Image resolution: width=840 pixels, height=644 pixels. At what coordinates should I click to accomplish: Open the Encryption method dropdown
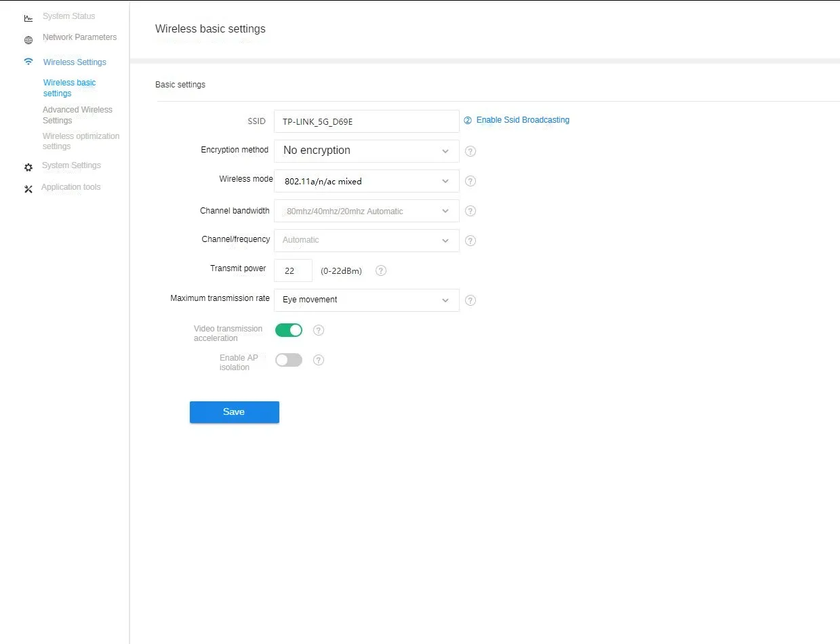point(366,150)
